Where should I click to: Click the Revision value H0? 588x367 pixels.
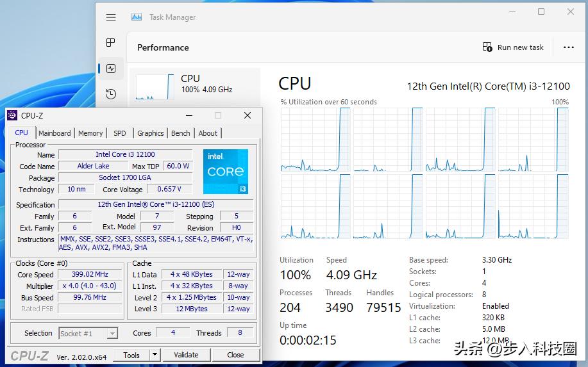pos(236,227)
